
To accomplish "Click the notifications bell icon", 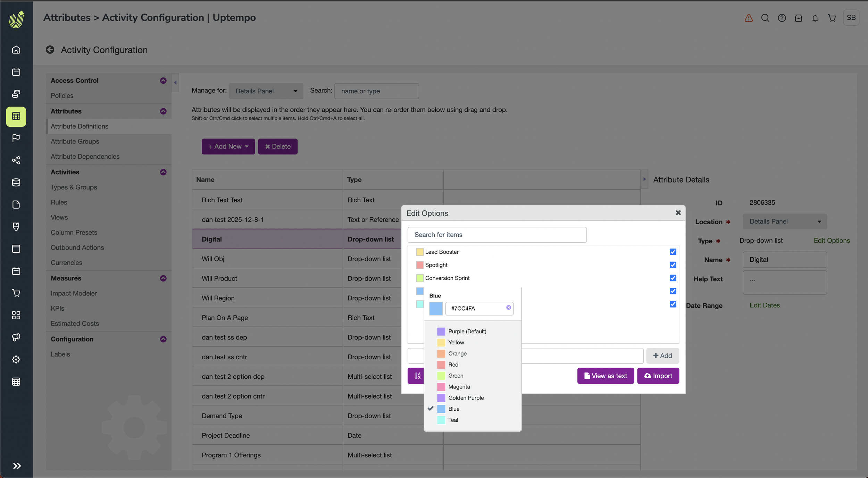I will 815,18.
